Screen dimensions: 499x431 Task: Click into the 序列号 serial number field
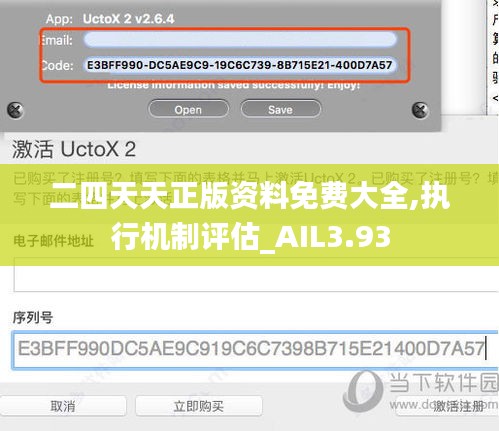tap(255, 349)
